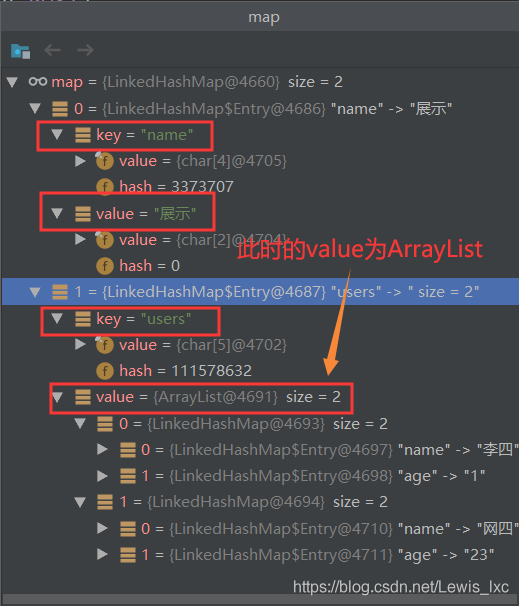Expand value char[2]@4704 node

pyautogui.click(x=80, y=240)
